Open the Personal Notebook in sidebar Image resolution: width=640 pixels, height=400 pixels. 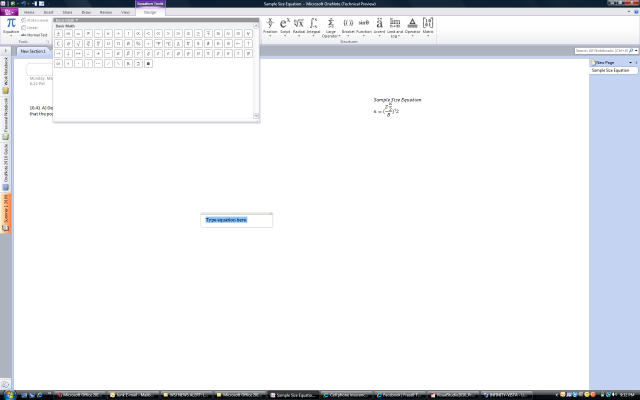click(x=6, y=119)
